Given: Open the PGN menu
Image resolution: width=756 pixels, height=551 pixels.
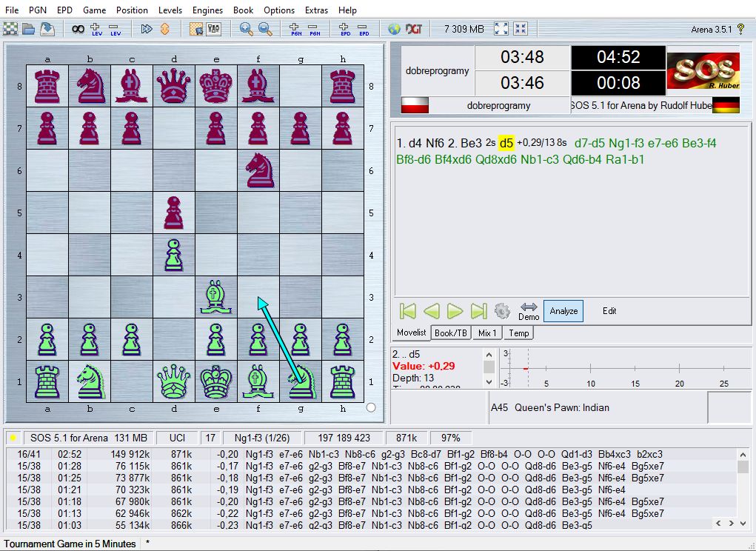Looking at the screenshot, I should tap(38, 10).
